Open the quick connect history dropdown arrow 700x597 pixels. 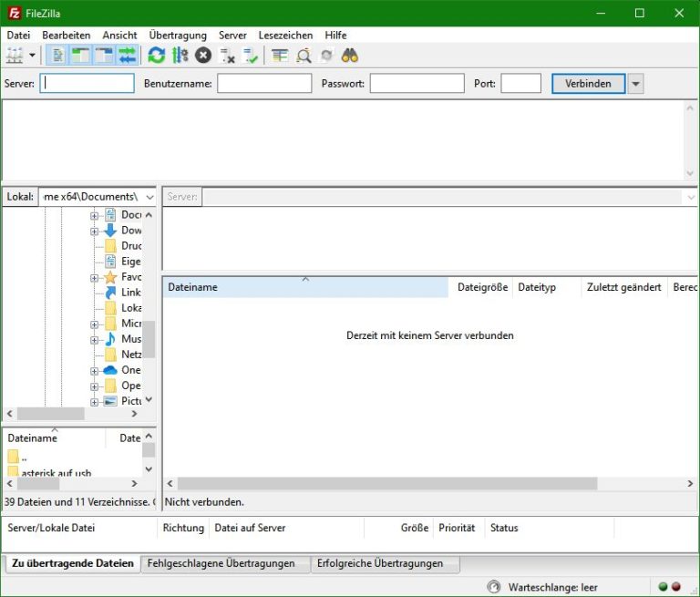click(x=635, y=84)
